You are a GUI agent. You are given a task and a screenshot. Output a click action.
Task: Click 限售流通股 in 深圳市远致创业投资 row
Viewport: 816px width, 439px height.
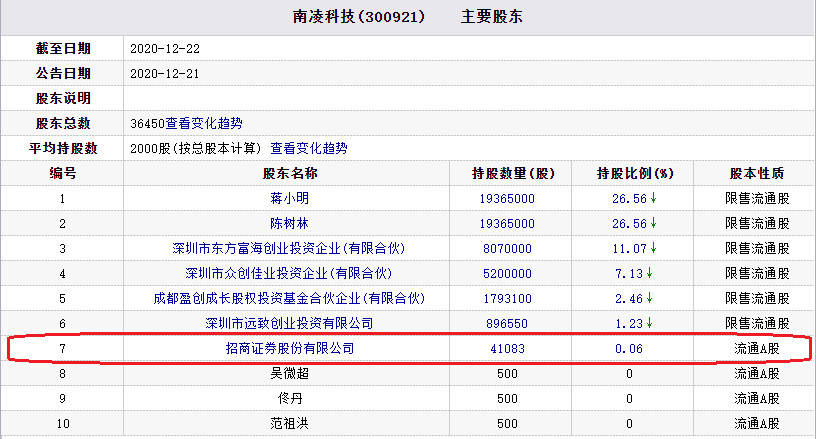tap(757, 323)
